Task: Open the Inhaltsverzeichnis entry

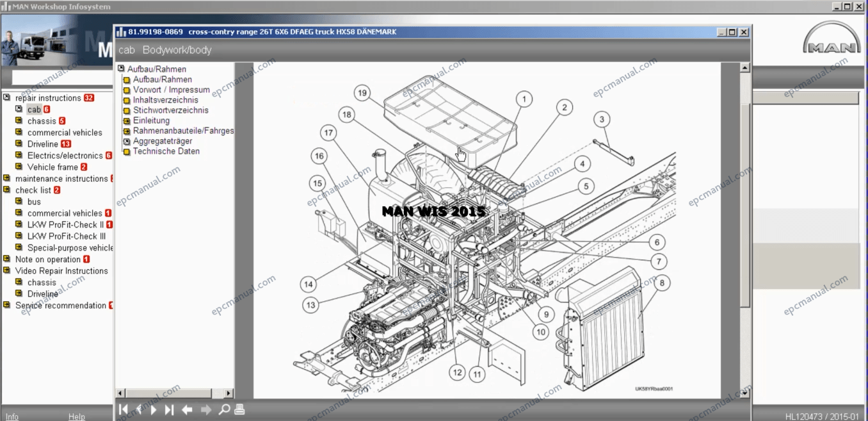Action: tap(166, 100)
